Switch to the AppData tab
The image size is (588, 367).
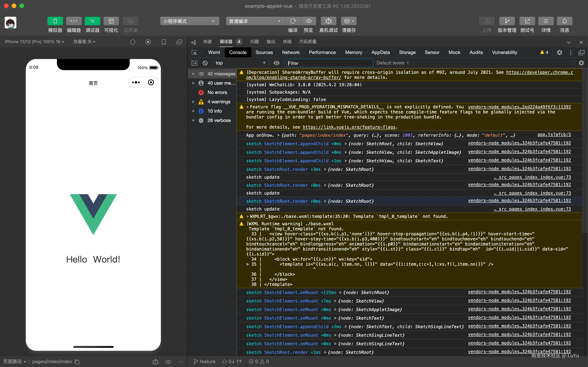tap(380, 52)
